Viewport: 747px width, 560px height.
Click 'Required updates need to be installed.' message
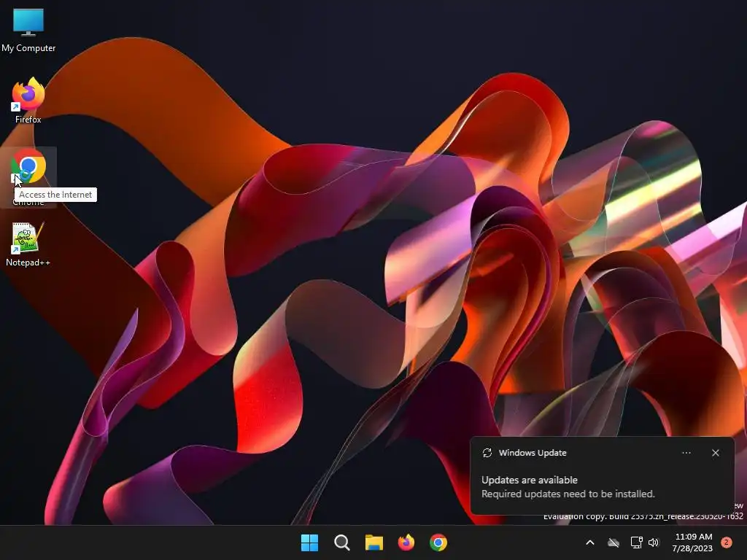point(568,494)
